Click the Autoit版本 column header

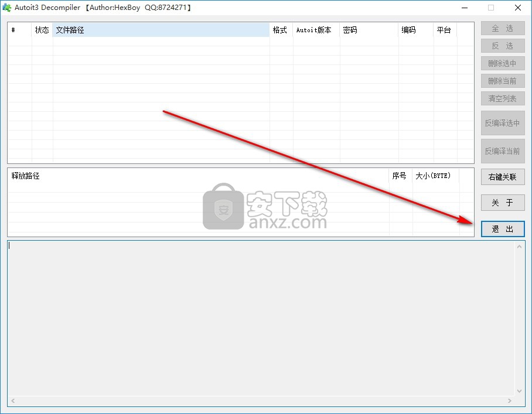tap(316, 30)
